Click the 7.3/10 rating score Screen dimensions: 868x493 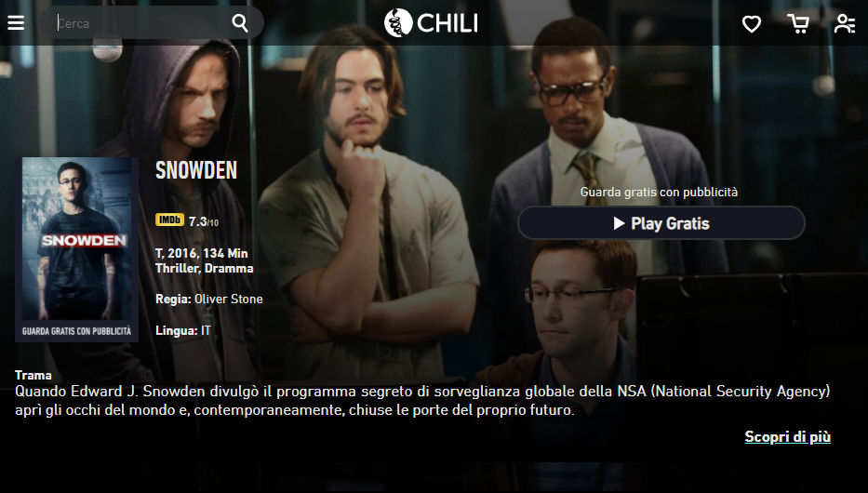tap(203, 222)
